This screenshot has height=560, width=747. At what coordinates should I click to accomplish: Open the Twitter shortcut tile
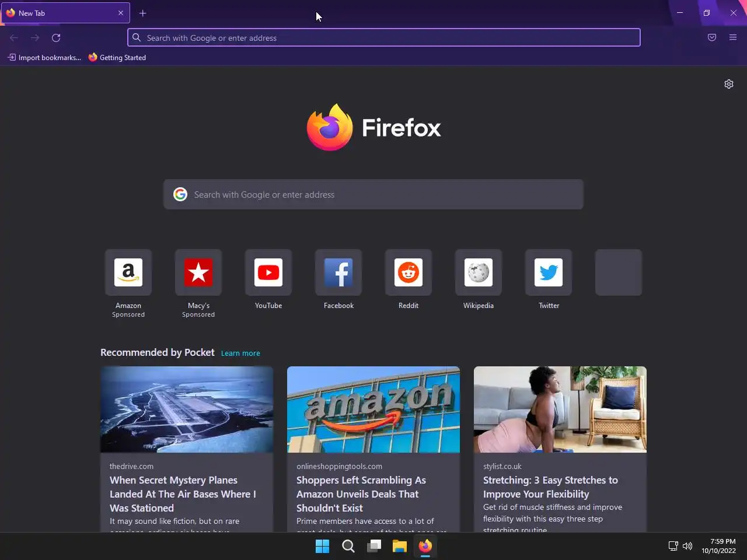pyautogui.click(x=549, y=272)
